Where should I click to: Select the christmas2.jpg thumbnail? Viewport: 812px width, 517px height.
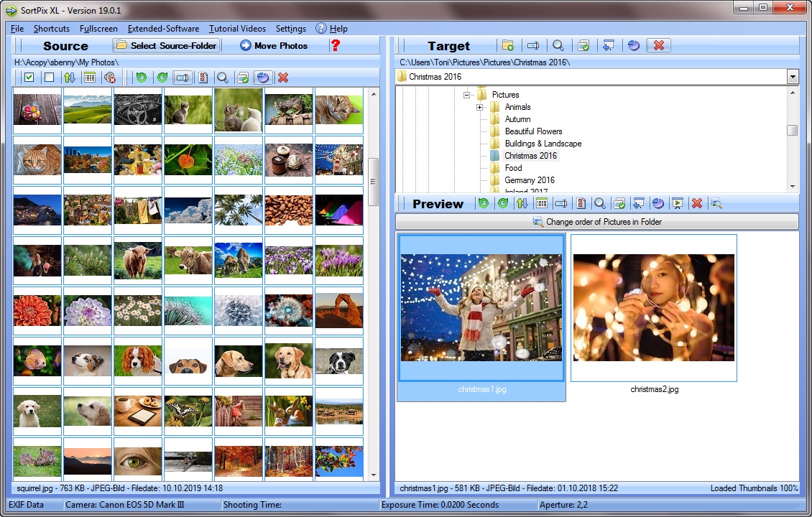(652, 309)
